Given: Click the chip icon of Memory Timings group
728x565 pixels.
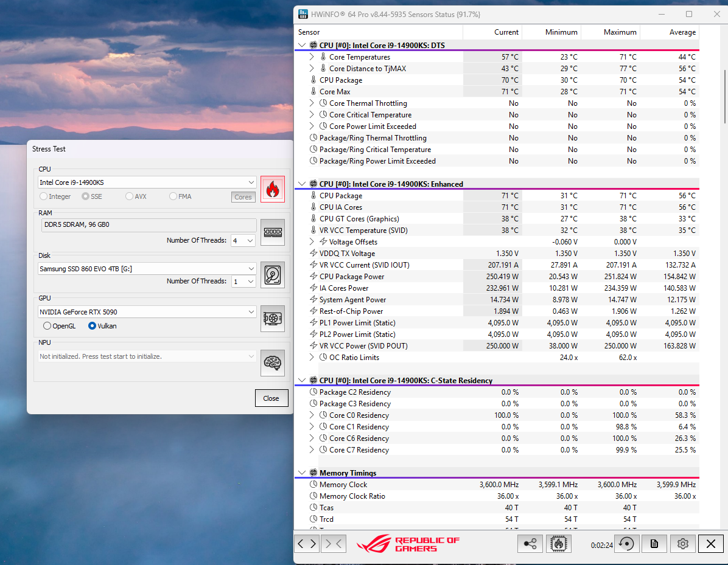Looking at the screenshot, I should pos(313,472).
